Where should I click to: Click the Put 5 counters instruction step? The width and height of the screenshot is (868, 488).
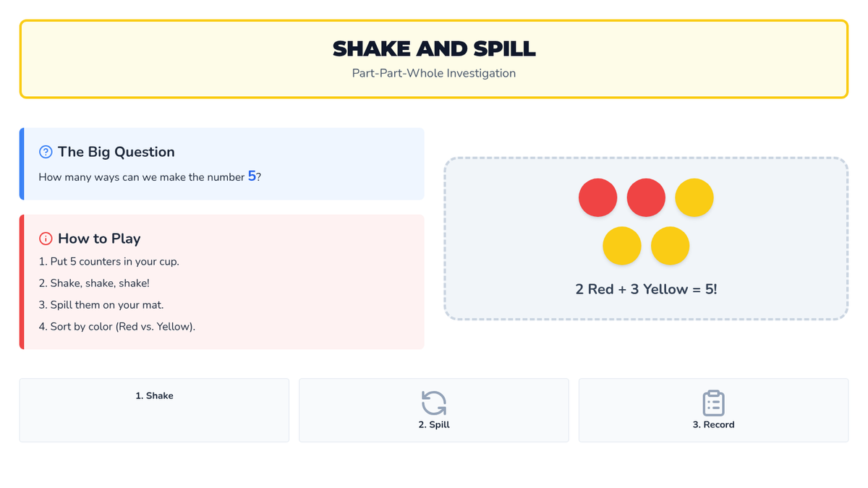pyautogui.click(x=109, y=262)
